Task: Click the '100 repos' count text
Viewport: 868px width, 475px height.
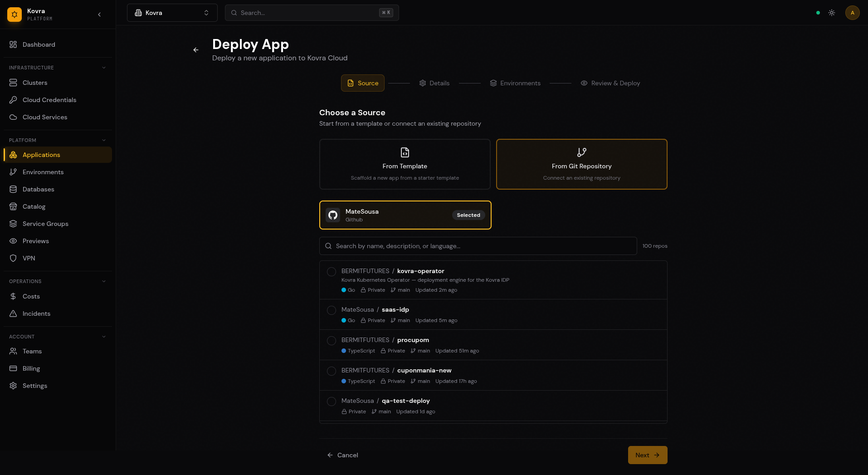Action: (x=655, y=246)
